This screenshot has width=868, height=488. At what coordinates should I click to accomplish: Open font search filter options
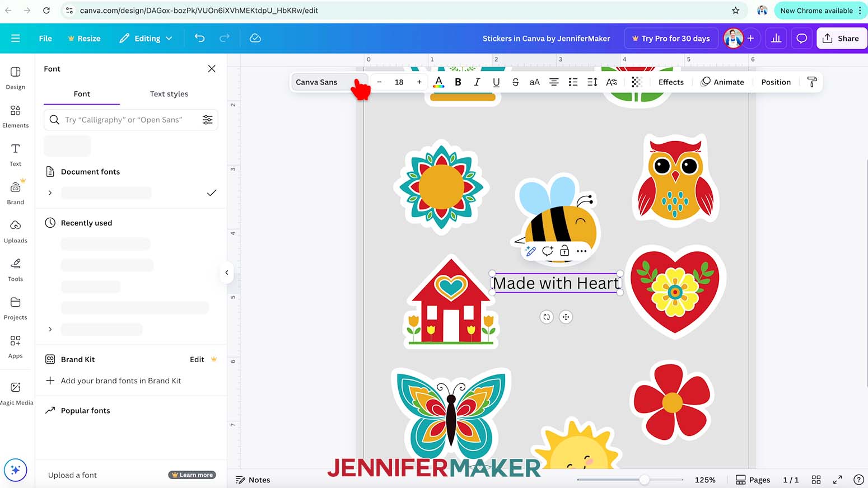tap(208, 120)
